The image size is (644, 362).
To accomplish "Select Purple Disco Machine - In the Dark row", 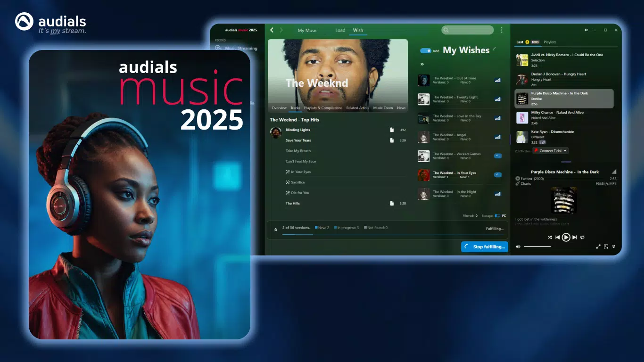I will (564, 99).
